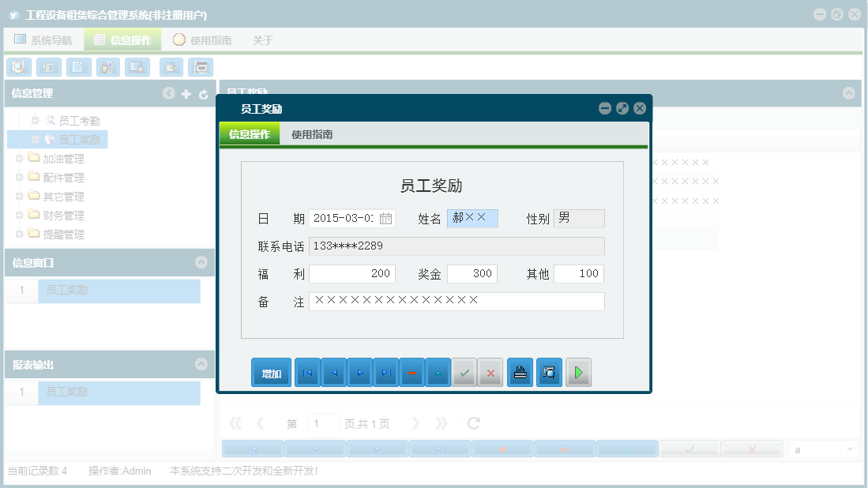Open the print tool in the 员工奖励 dialog
868x488 pixels.
[x=520, y=372]
